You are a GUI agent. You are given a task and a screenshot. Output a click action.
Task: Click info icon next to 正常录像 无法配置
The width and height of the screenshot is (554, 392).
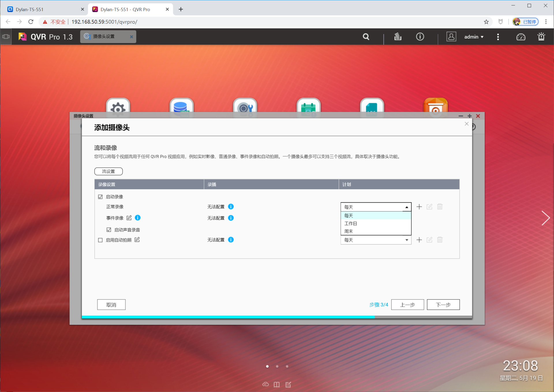(231, 207)
